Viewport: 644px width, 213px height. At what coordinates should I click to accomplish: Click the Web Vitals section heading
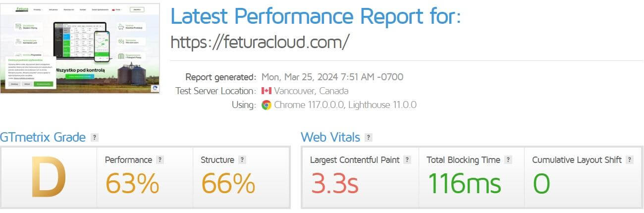click(x=330, y=137)
